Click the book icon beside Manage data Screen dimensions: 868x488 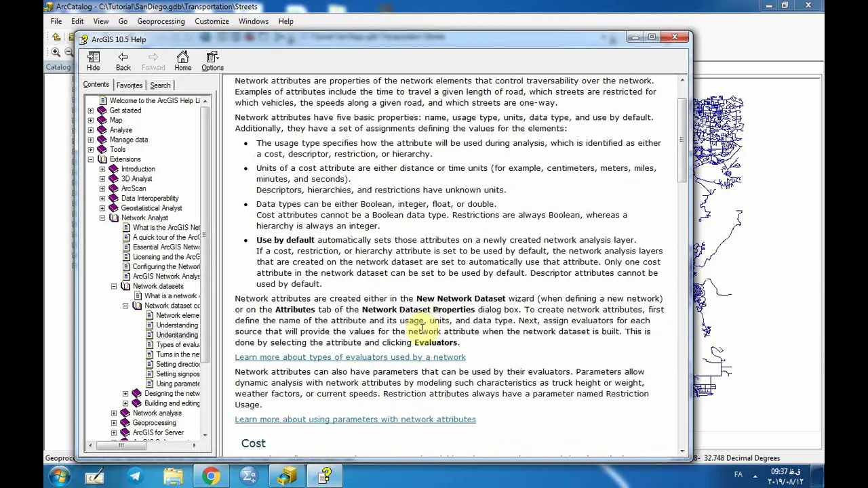click(x=102, y=140)
